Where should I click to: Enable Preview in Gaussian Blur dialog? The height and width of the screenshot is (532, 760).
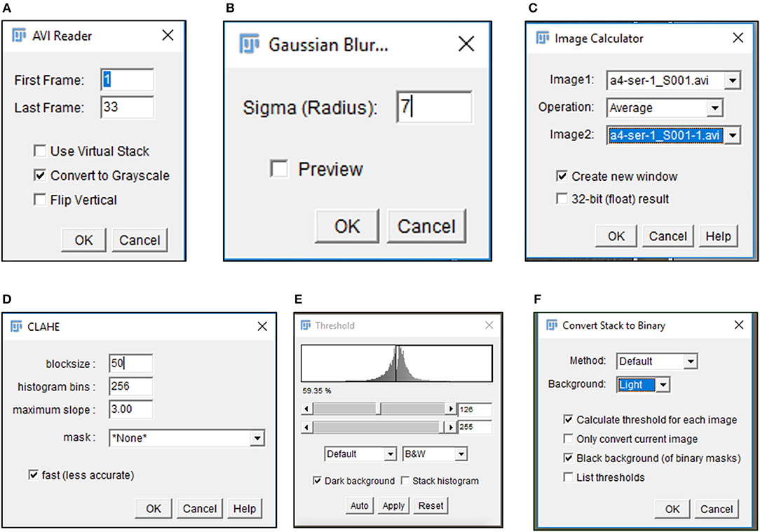pos(279,169)
